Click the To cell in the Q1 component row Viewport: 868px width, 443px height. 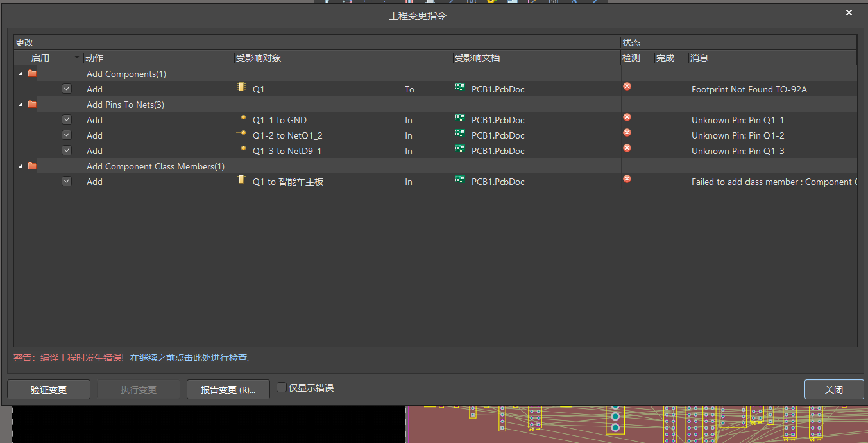(409, 89)
